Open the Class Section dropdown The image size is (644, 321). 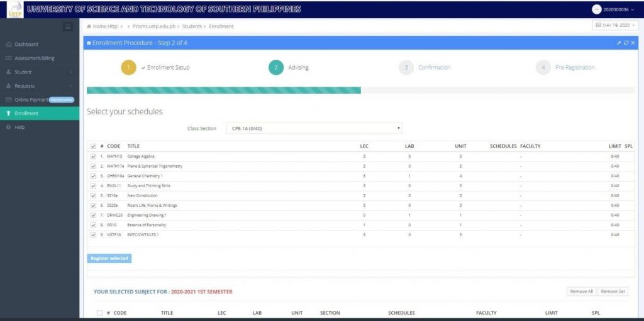[x=314, y=128]
